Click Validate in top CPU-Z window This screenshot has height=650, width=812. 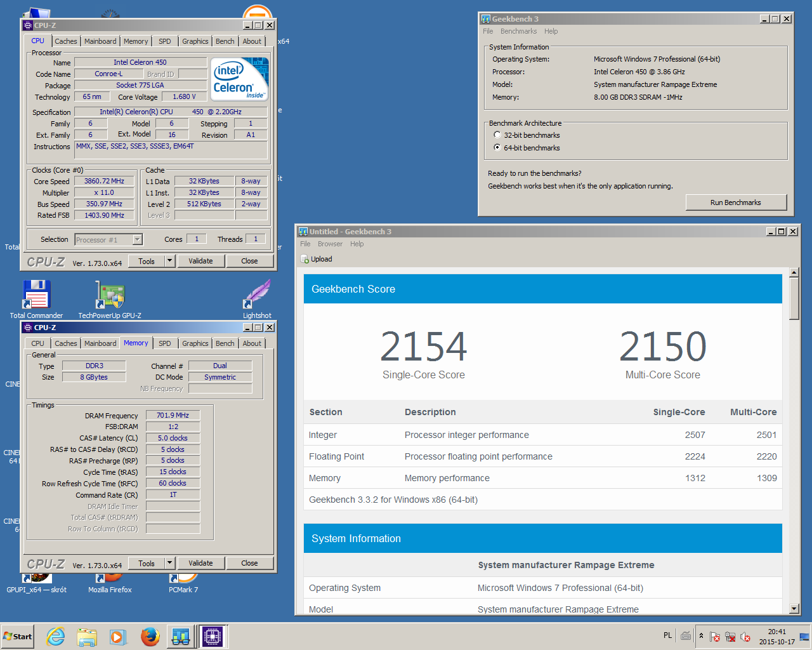click(x=200, y=261)
